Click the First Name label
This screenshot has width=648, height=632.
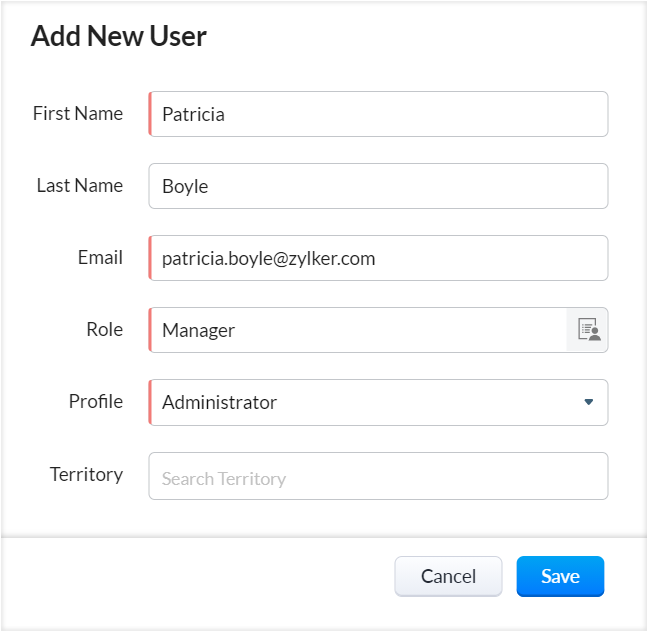tap(78, 114)
